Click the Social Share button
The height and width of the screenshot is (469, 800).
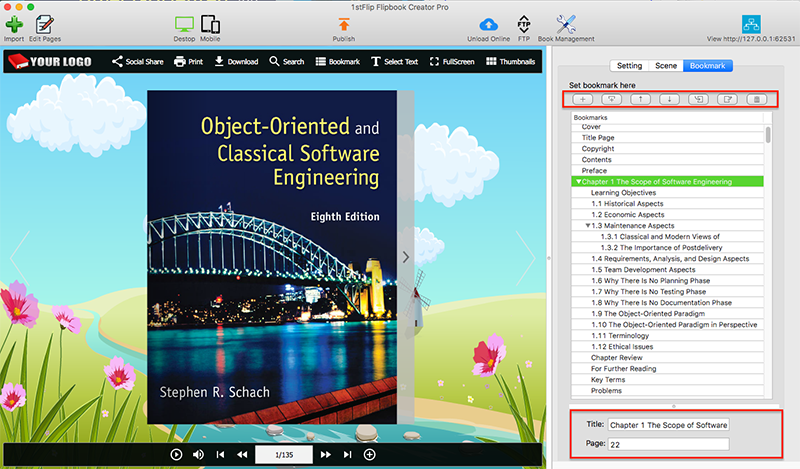coord(137,62)
